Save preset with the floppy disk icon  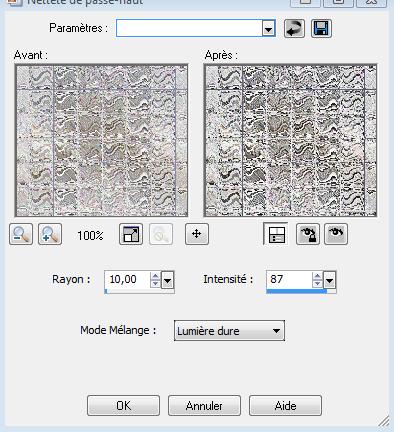[x=321, y=28]
